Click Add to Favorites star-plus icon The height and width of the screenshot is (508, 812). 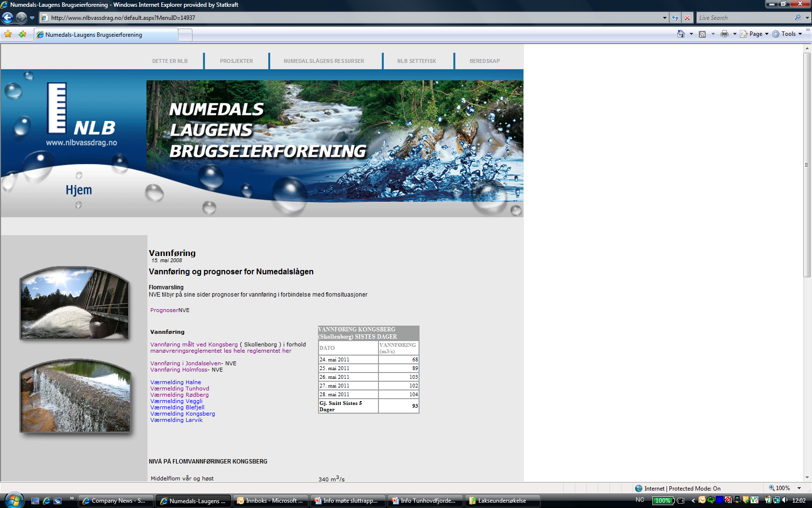tap(22, 34)
